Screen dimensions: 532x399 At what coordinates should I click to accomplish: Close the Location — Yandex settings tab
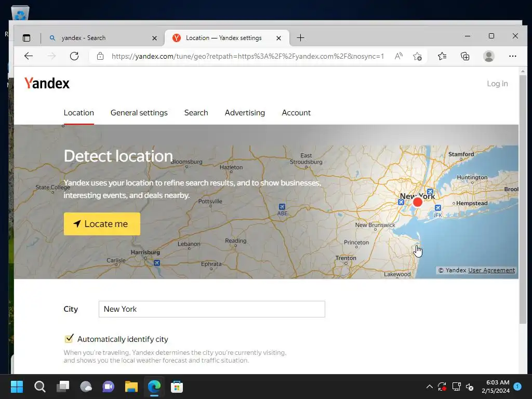click(278, 38)
